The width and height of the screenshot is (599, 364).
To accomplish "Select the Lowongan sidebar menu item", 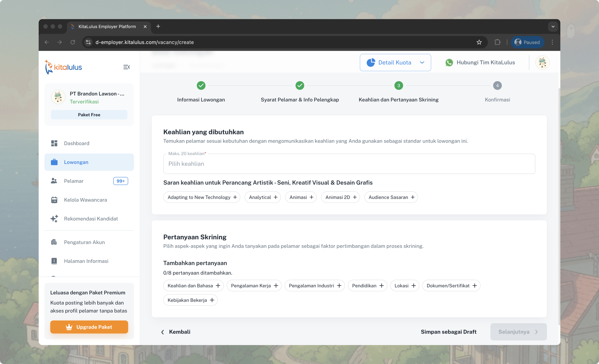I will click(89, 162).
